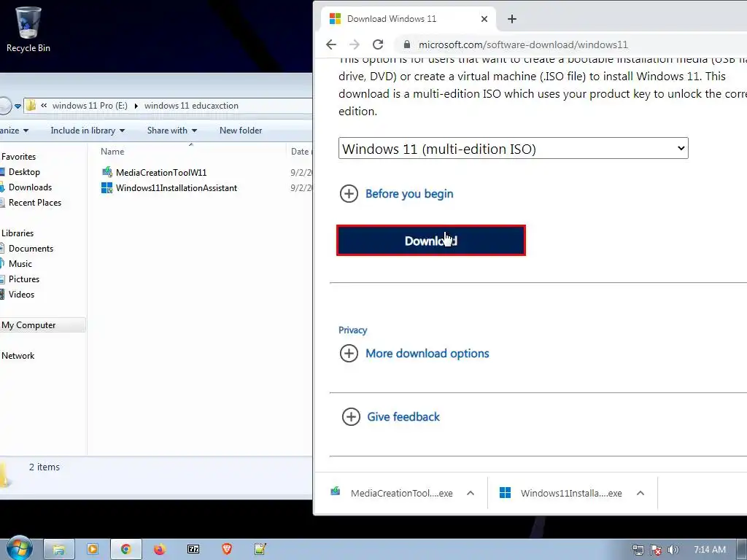Click the Chrome back arrow
747x560 pixels.
pyautogui.click(x=331, y=44)
